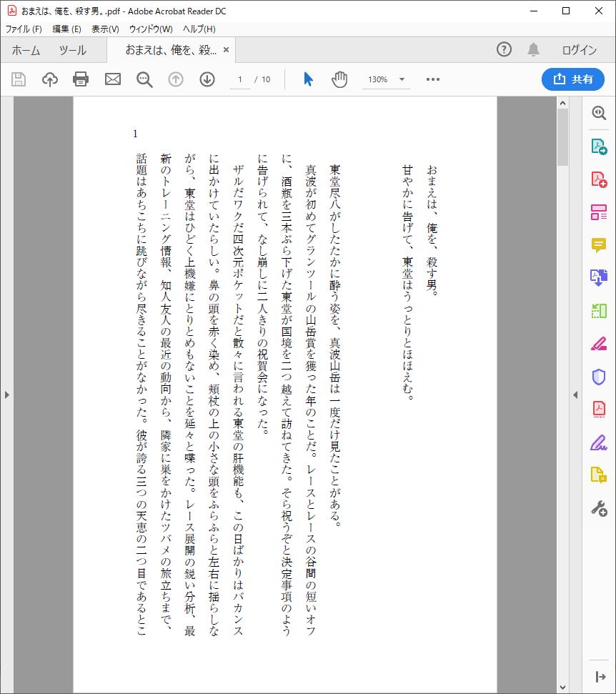The height and width of the screenshot is (694, 616).
Task: Activate the Hand pan tool
Action: (x=339, y=79)
